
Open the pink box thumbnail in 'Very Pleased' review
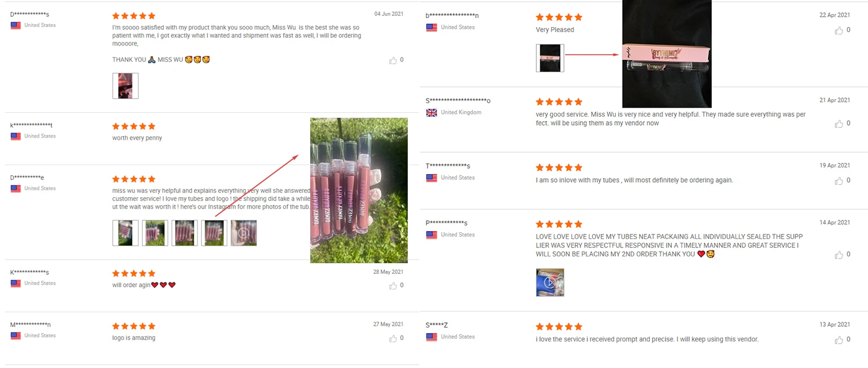(550, 58)
